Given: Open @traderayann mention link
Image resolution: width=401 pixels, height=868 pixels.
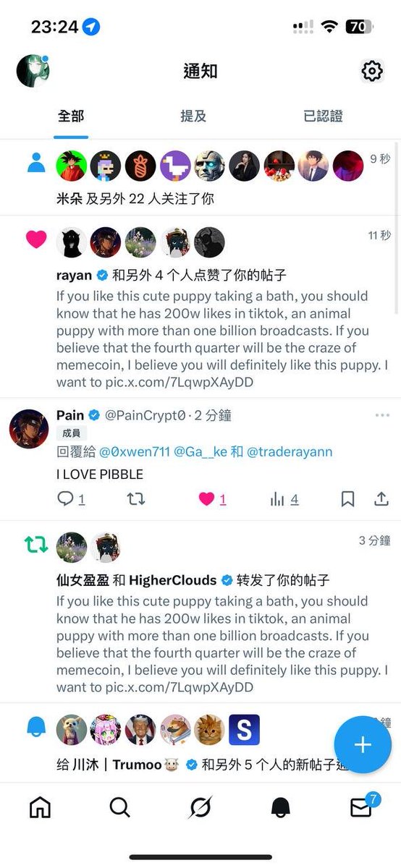Looking at the screenshot, I should tap(290, 451).
